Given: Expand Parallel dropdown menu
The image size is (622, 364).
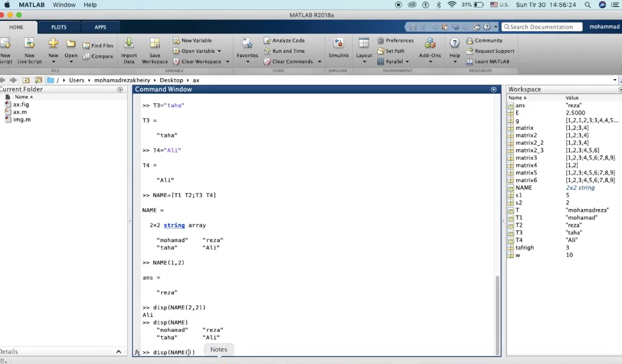Looking at the screenshot, I should (x=407, y=62).
